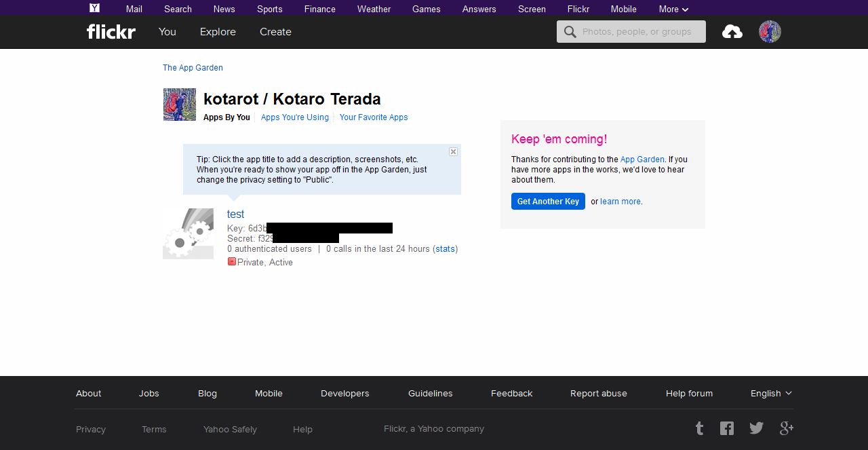The image size is (868, 450).
Task: Open Yahoo Safely link in footer
Action: [x=230, y=429]
